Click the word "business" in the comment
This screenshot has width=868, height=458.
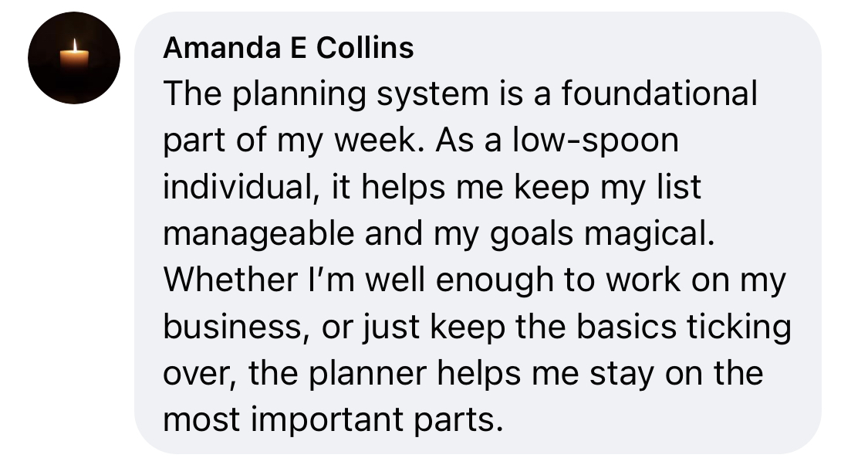pos(229,327)
